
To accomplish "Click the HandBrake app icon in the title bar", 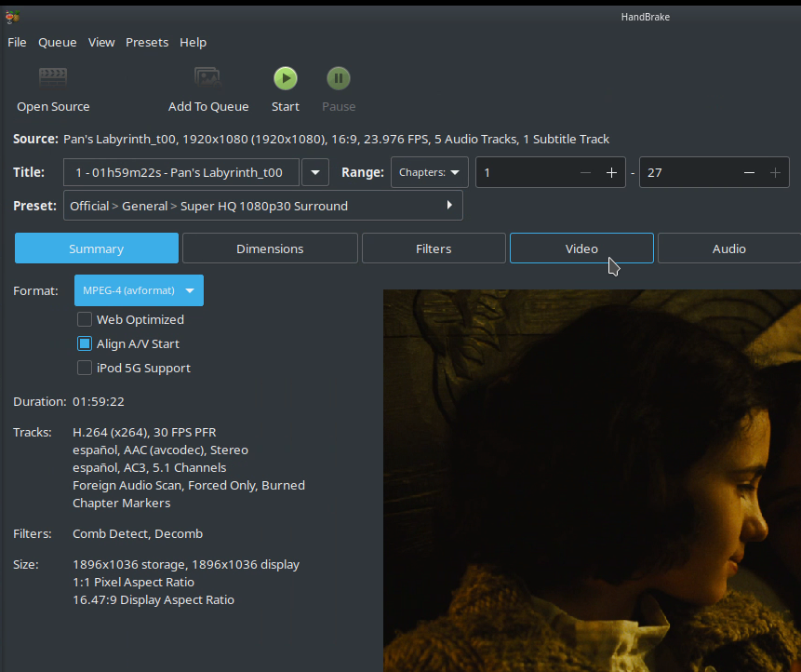I will 12,17.
